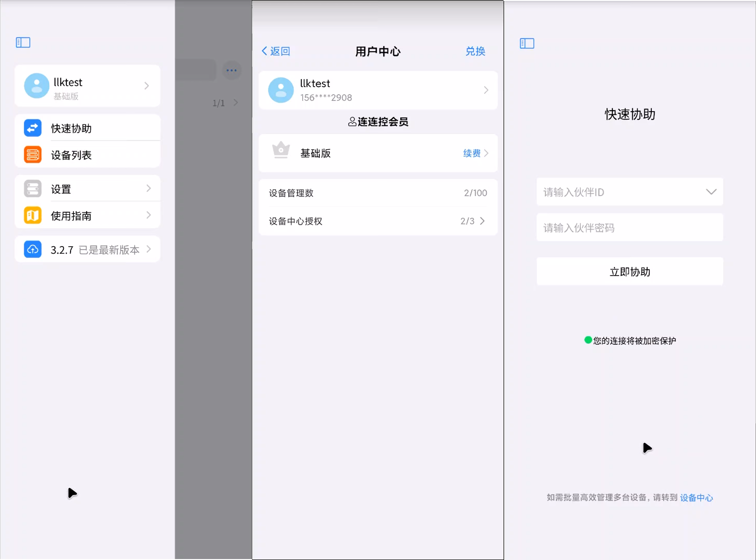Viewport: 756px width, 560px height.
Task: Open 设备中心 link at bottom
Action: pos(696,498)
